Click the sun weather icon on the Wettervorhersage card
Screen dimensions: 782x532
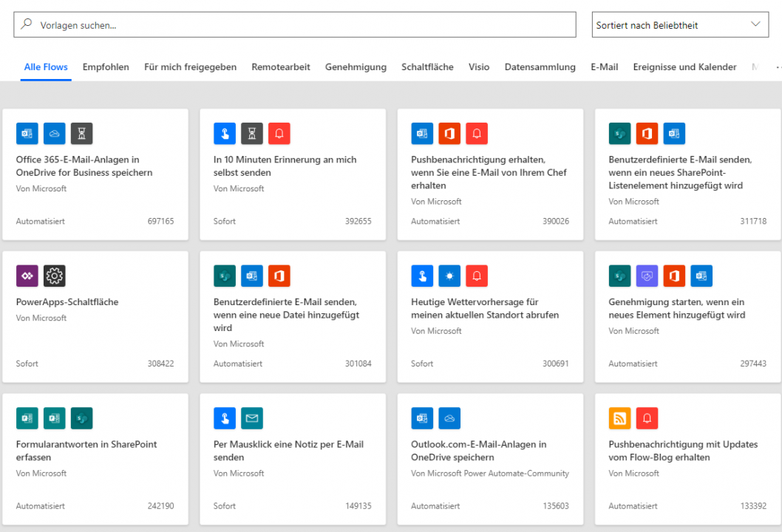point(449,276)
